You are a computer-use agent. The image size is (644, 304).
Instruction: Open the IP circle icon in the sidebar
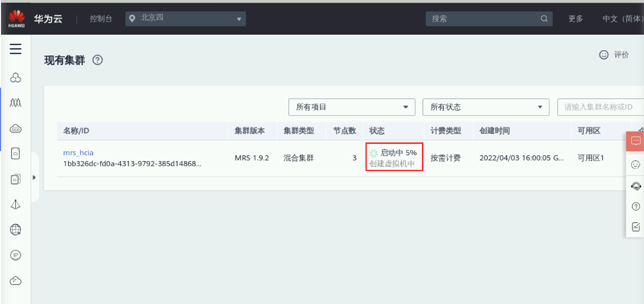point(16,255)
